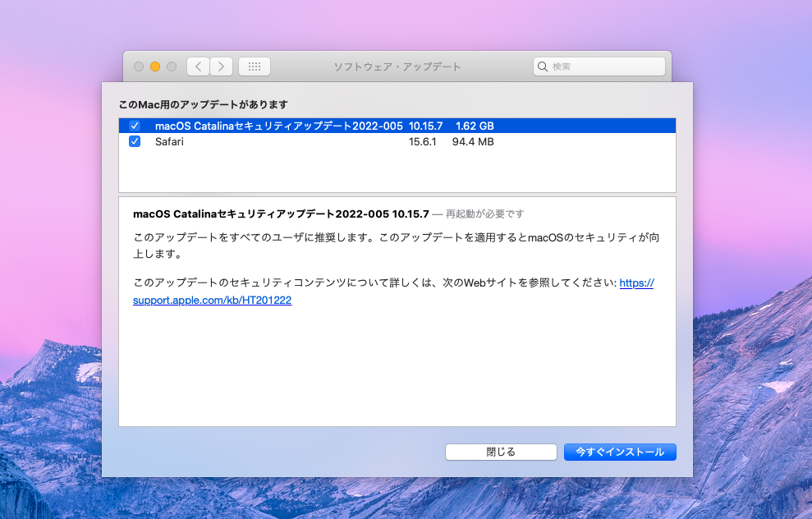
Task: Click the magnifier icon in search field
Action: coord(543,67)
